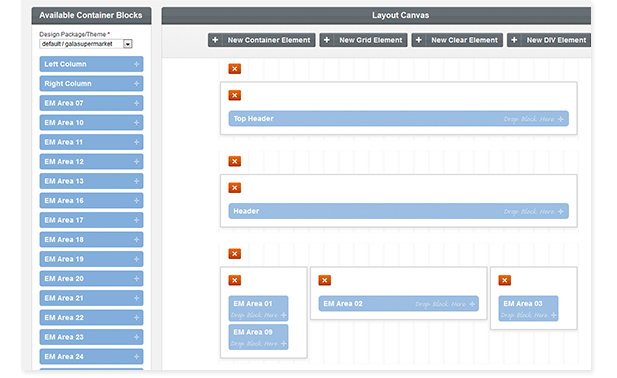Click the Top Header drop block plus icon

(x=561, y=119)
